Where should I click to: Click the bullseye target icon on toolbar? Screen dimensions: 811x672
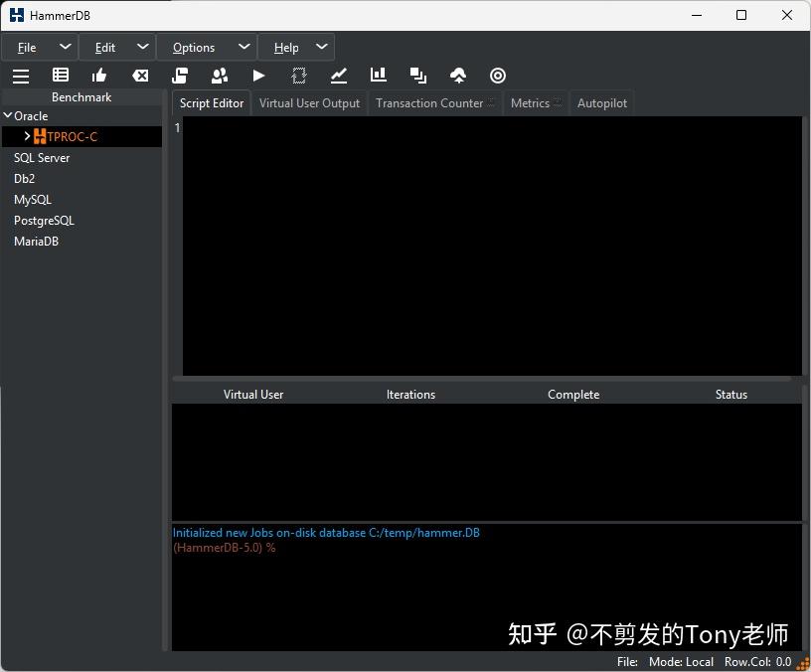[x=497, y=75]
